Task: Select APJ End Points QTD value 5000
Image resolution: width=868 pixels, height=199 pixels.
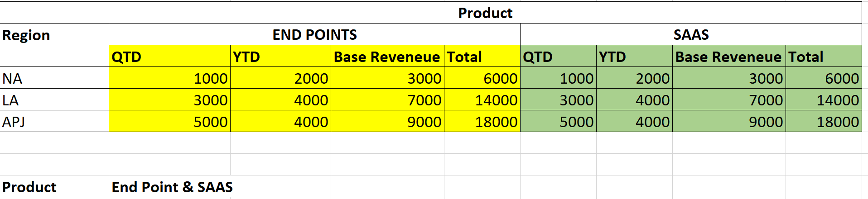Action: coord(169,121)
